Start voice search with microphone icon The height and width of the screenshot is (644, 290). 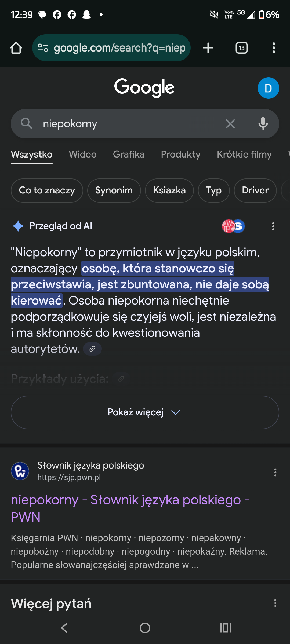[x=263, y=124]
